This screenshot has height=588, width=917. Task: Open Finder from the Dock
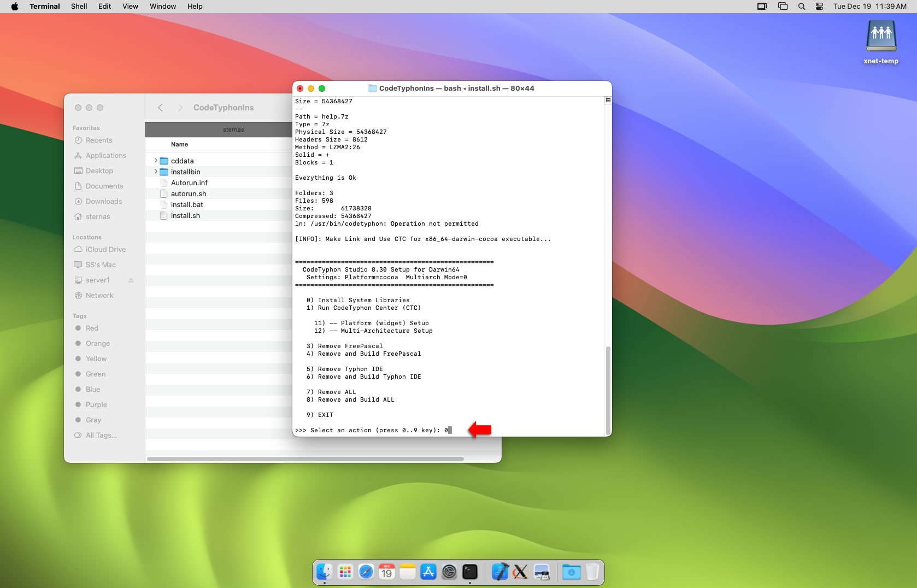point(325,572)
